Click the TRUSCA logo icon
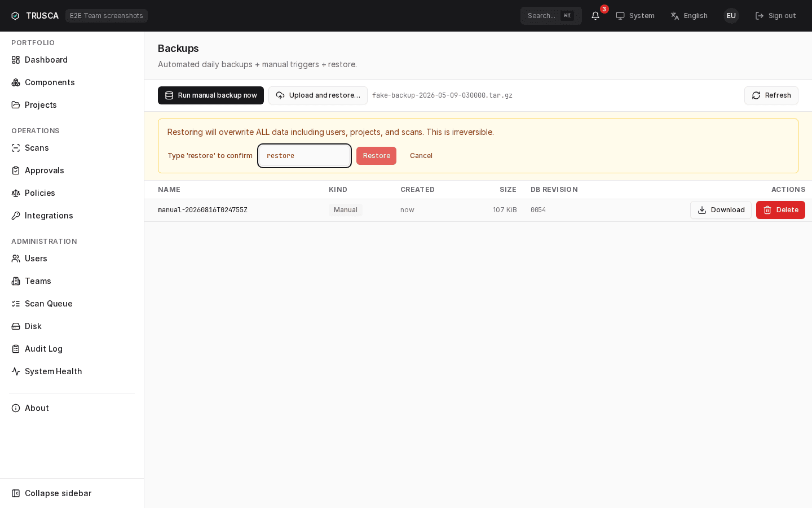The image size is (812, 508). (15, 16)
